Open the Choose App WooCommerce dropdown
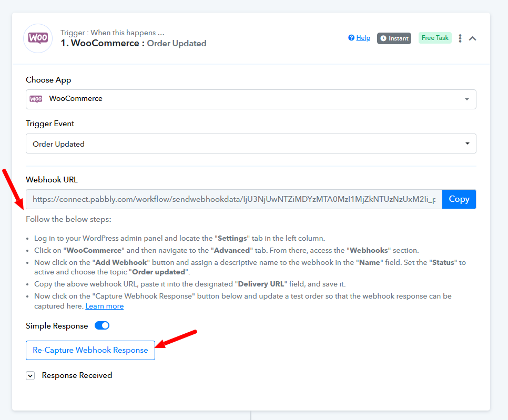The width and height of the screenshot is (508, 420). 251,99
